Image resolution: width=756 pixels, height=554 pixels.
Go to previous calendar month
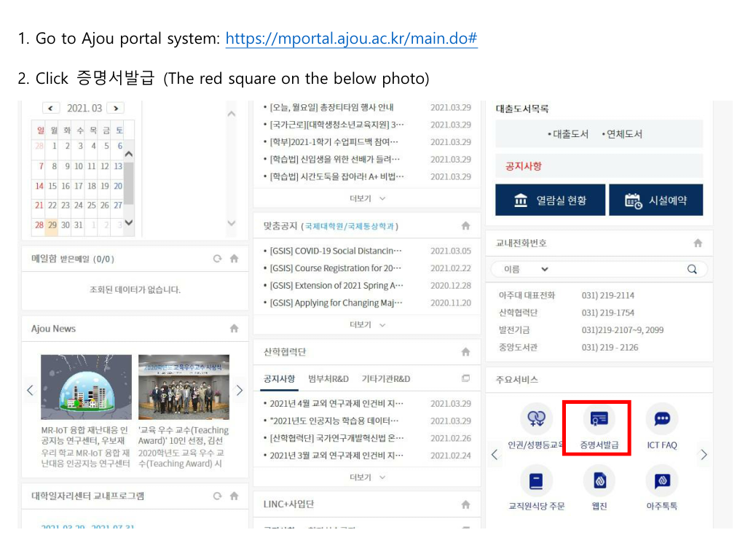pyautogui.click(x=51, y=108)
